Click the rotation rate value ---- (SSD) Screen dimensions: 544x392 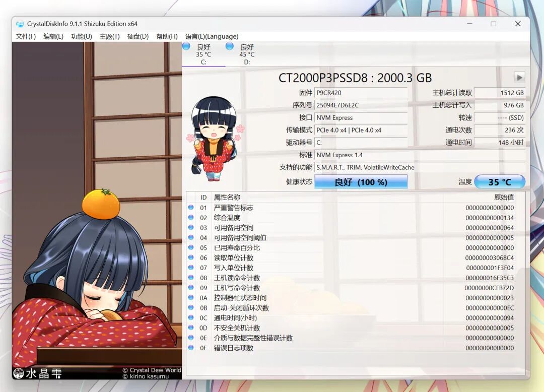coord(500,117)
